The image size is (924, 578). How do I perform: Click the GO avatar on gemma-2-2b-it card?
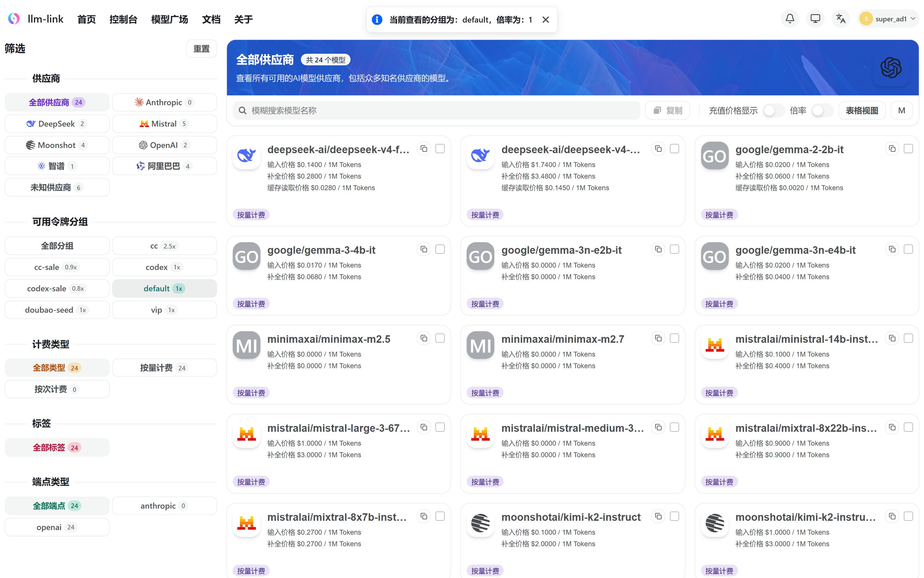point(715,155)
